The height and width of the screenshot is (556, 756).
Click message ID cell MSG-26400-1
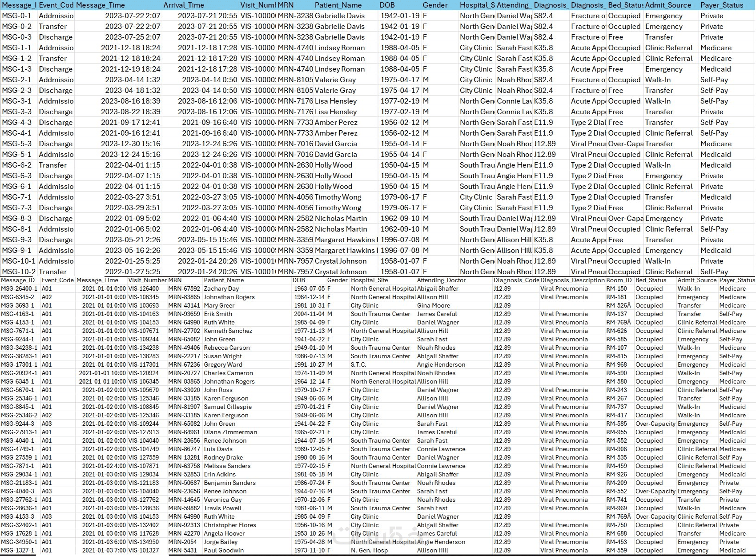pyautogui.click(x=19, y=288)
